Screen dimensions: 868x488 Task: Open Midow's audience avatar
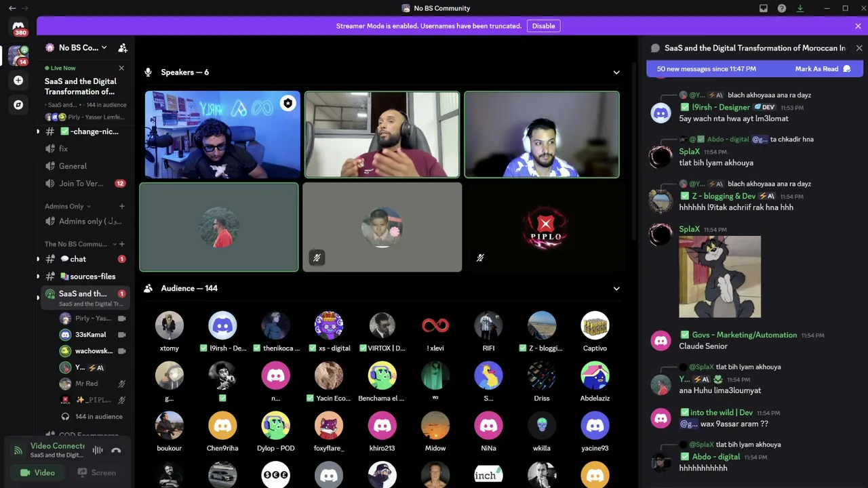click(x=435, y=426)
